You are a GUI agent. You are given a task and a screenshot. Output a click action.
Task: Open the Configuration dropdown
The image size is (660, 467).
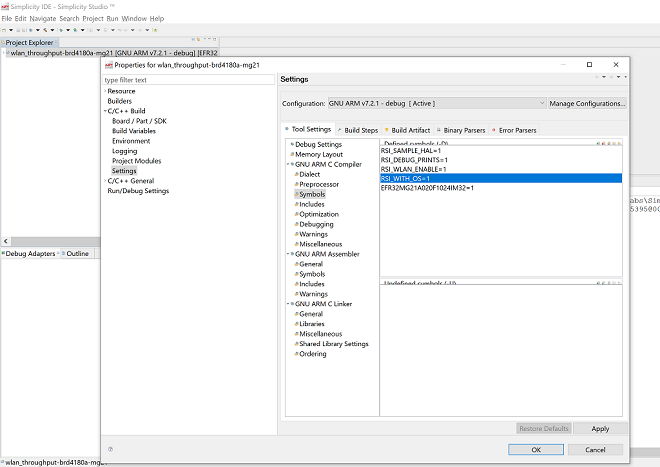click(x=437, y=103)
